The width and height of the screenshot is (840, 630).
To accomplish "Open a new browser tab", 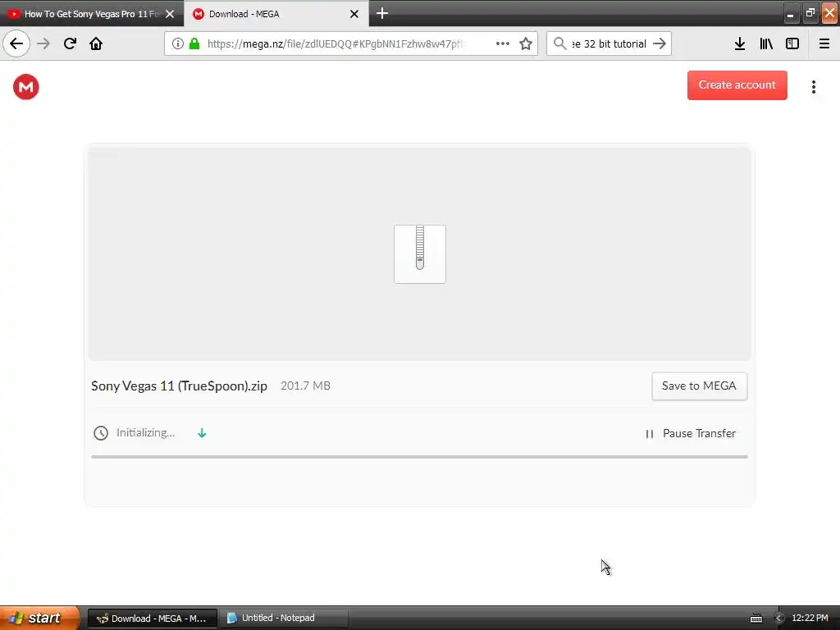I will click(x=382, y=13).
